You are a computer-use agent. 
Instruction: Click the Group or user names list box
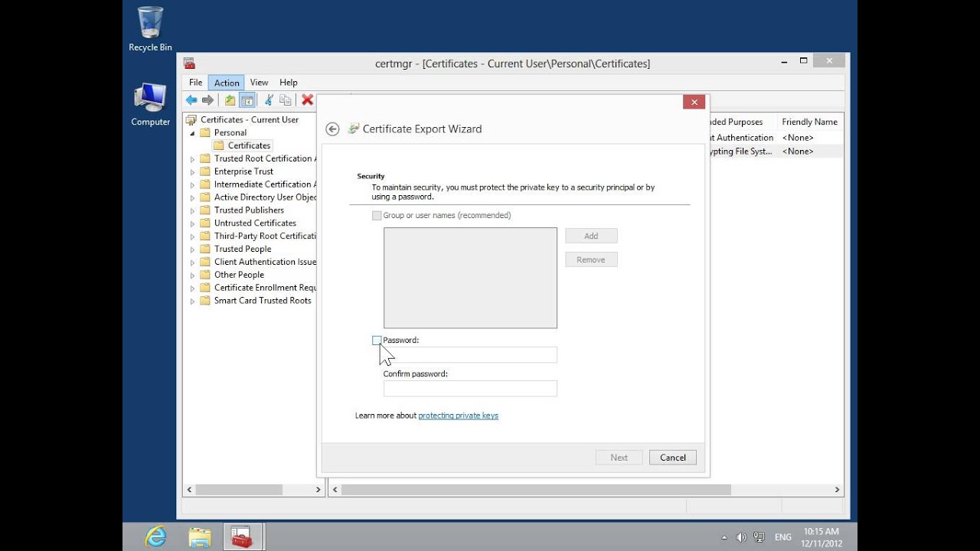point(470,278)
